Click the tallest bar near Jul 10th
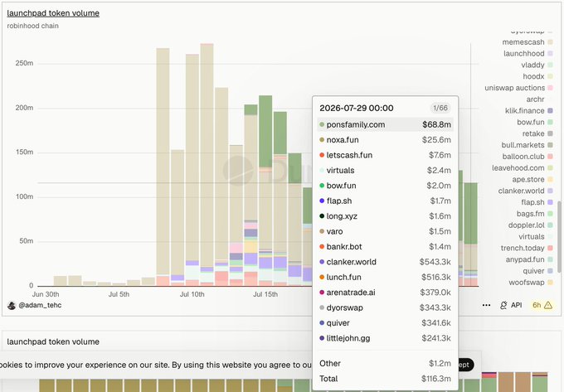This screenshot has width=564, height=392. 207,165
